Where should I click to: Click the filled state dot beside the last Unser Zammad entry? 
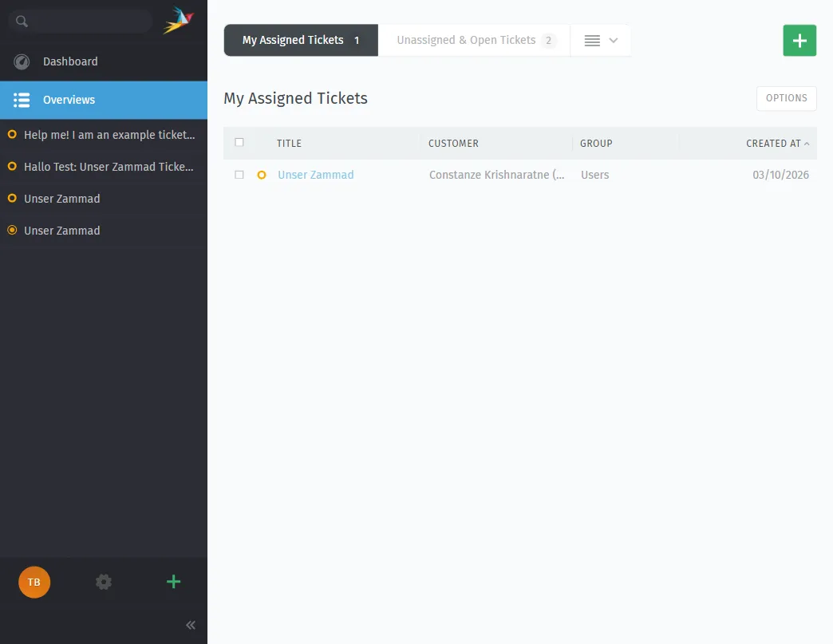[x=11, y=231]
